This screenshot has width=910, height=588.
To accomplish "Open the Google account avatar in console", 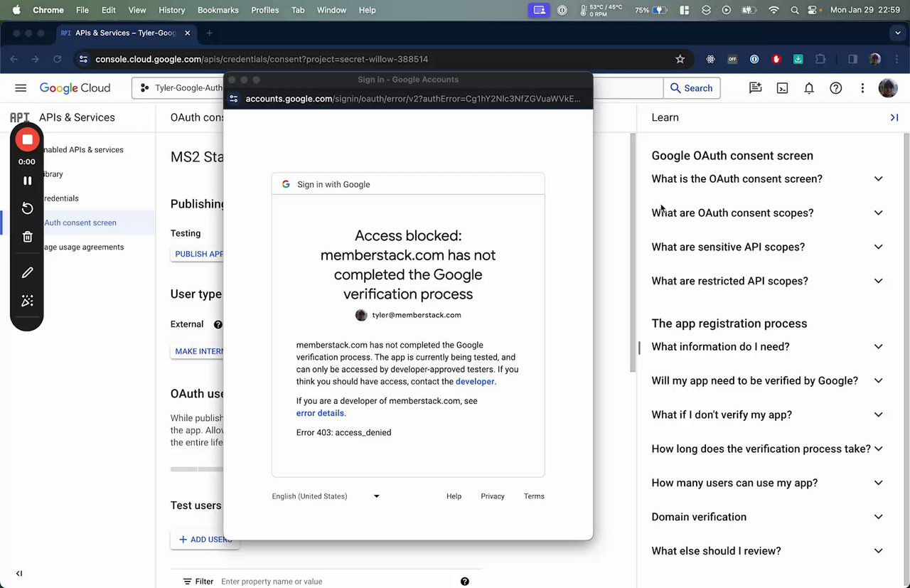I will [x=888, y=88].
